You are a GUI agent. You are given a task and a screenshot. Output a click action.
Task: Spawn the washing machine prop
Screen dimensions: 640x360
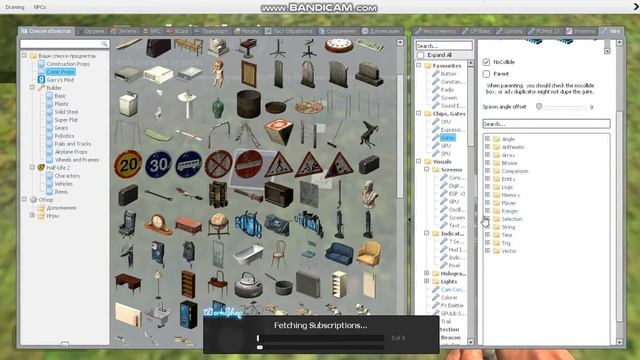(x=128, y=104)
